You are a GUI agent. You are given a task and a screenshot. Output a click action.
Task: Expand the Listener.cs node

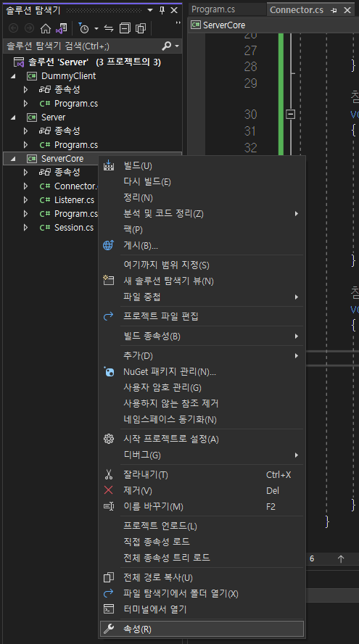pyautogui.click(x=26, y=200)
